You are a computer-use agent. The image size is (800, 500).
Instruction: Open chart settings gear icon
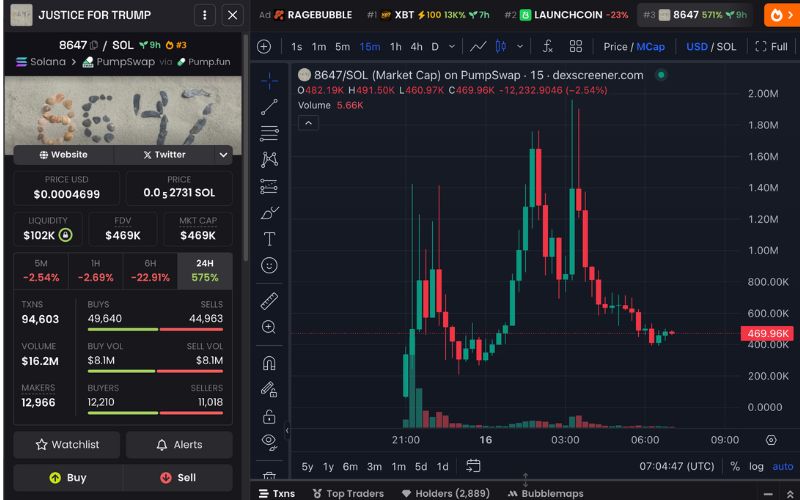771,440
